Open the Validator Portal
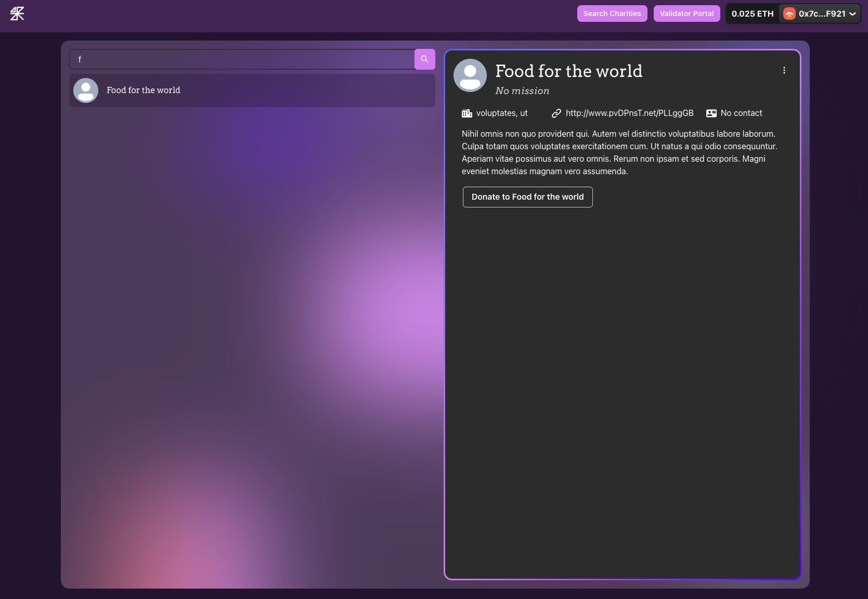Screen dimensions: 868x599 pos(686,14)
